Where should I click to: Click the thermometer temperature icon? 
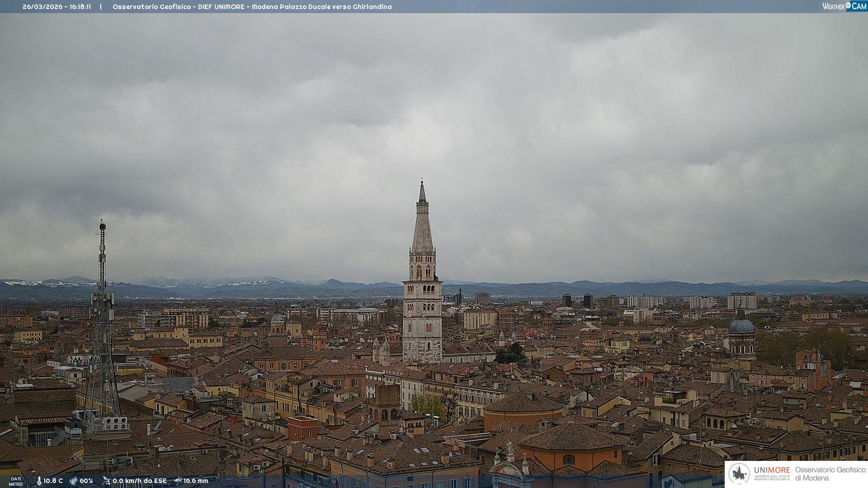point(39,481)
